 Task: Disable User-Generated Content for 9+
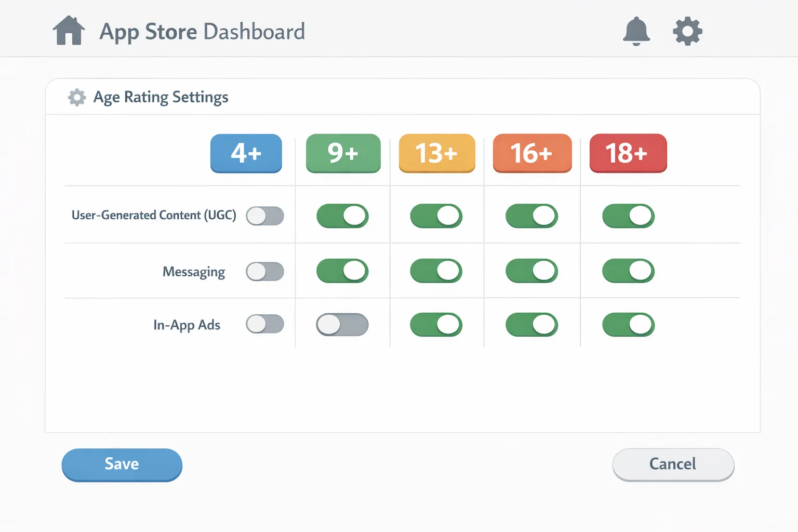[342, 216]
